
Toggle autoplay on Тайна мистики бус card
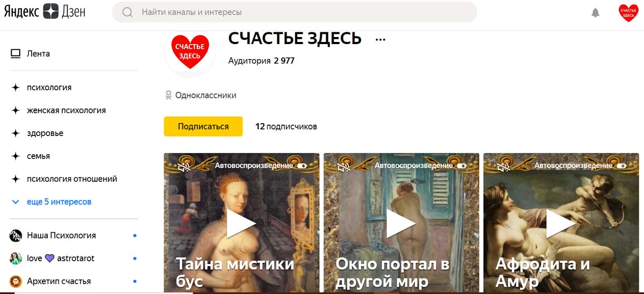click(x=302, y=166)
